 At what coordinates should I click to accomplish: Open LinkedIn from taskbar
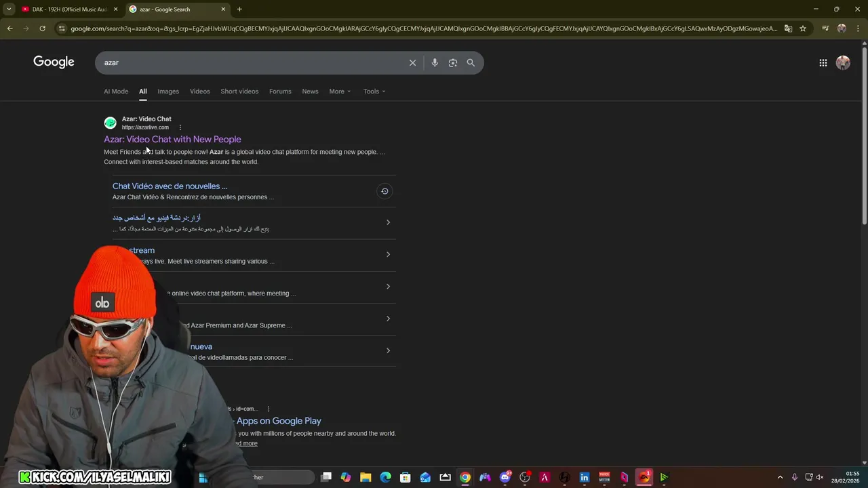(x=585, y=477)
